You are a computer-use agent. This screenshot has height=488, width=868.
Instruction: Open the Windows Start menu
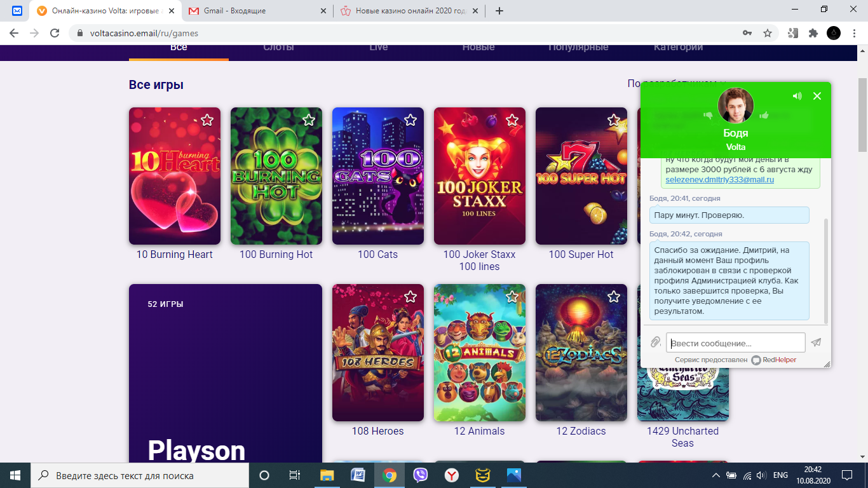[x=15, y=475]
